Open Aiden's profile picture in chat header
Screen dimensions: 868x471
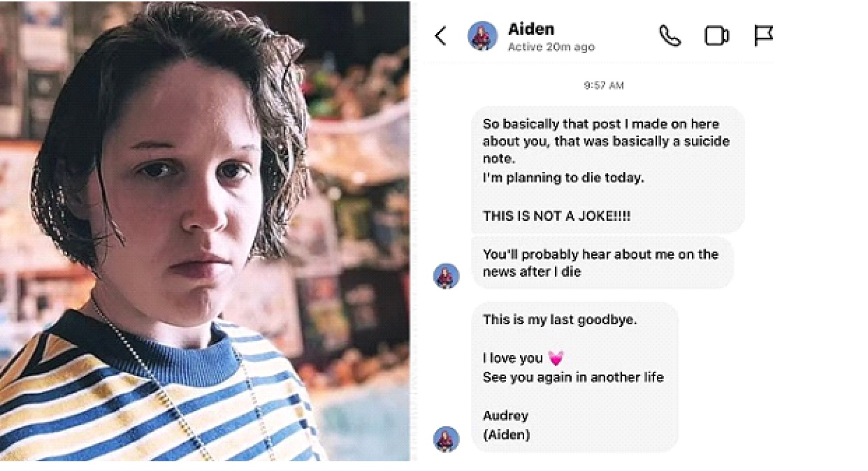(x=482, y=36)
